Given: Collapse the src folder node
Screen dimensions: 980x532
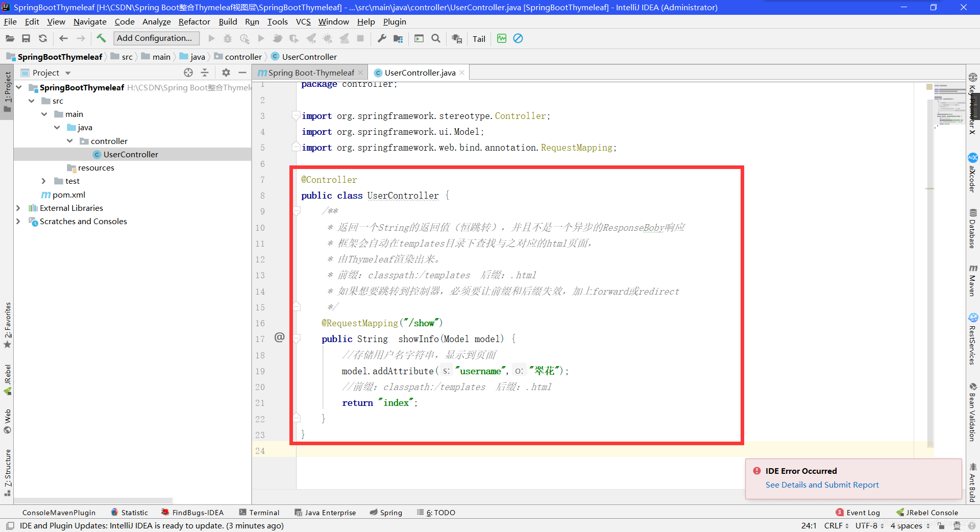Looking at the screenshot, I should tap(32, 101).
